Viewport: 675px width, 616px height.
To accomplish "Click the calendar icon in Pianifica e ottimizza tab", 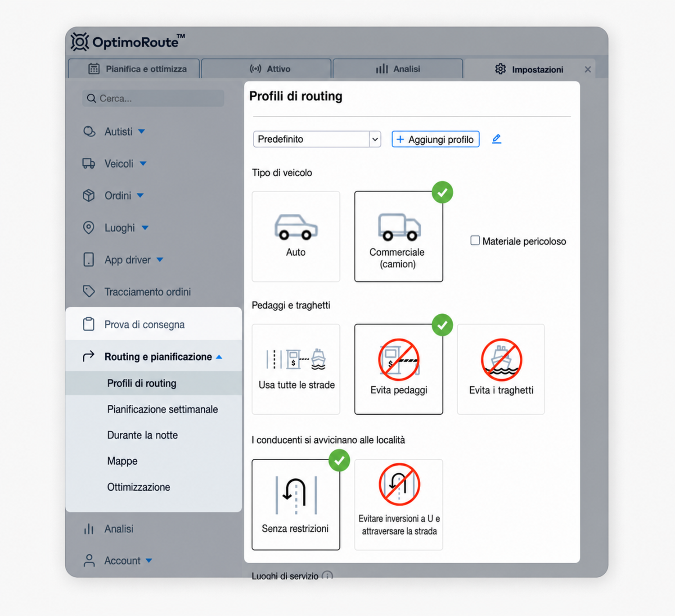I will pyautogui.click(x=94, y=69).
